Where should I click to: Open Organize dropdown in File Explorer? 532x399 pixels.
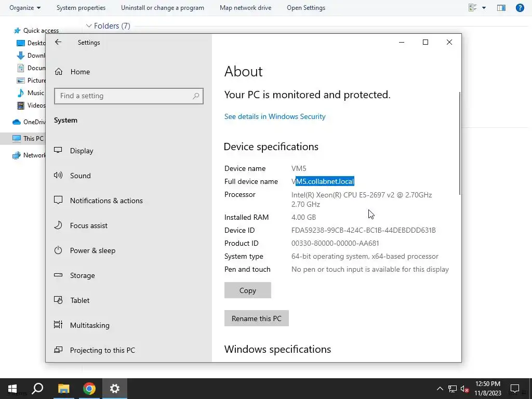[25, 8]
